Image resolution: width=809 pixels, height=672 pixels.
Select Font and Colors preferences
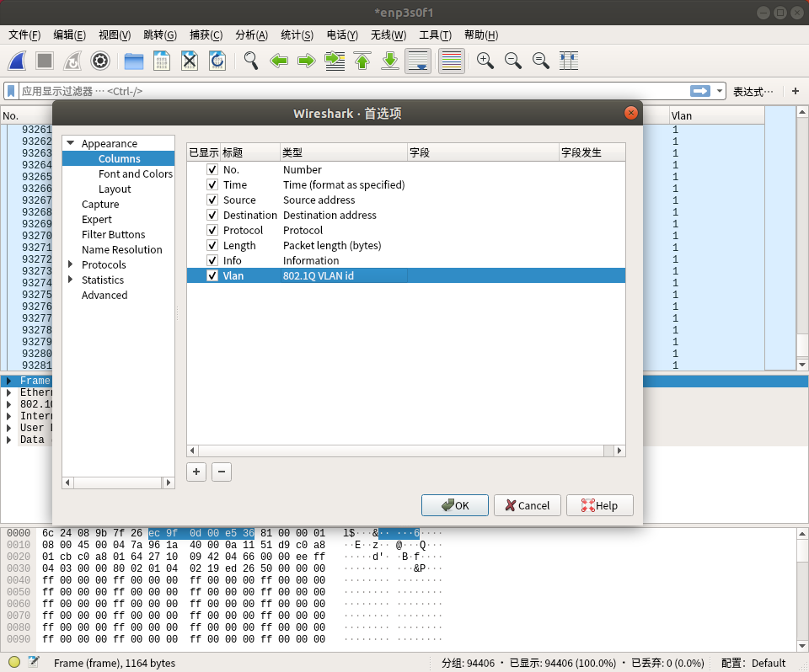(x=135, y=173)
